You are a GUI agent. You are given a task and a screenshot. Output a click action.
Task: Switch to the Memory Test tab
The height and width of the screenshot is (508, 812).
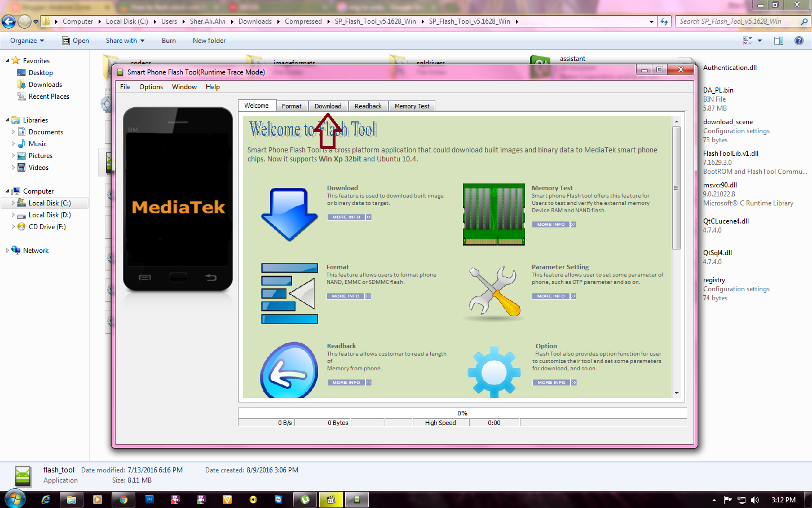[412, 106]
